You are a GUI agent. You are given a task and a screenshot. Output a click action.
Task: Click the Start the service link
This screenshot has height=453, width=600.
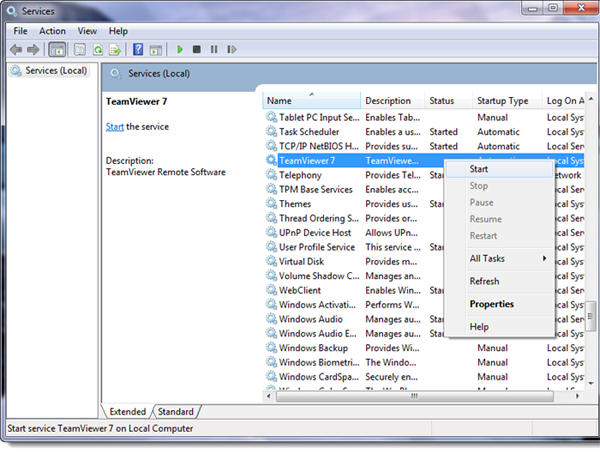click(114, 127)
